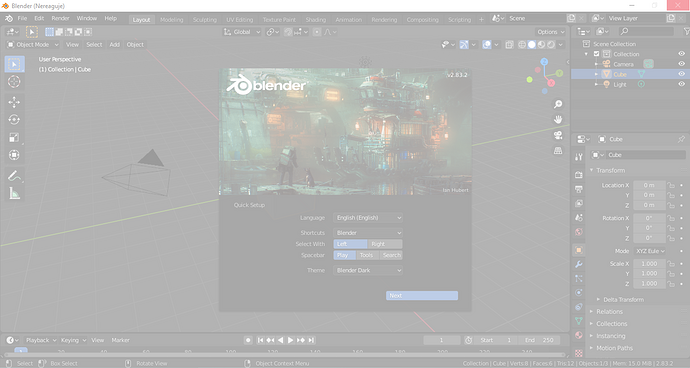Choose the Annotate pencil tool
The width and height of the screenshot is (690, 368).
[x=14, y=176]
